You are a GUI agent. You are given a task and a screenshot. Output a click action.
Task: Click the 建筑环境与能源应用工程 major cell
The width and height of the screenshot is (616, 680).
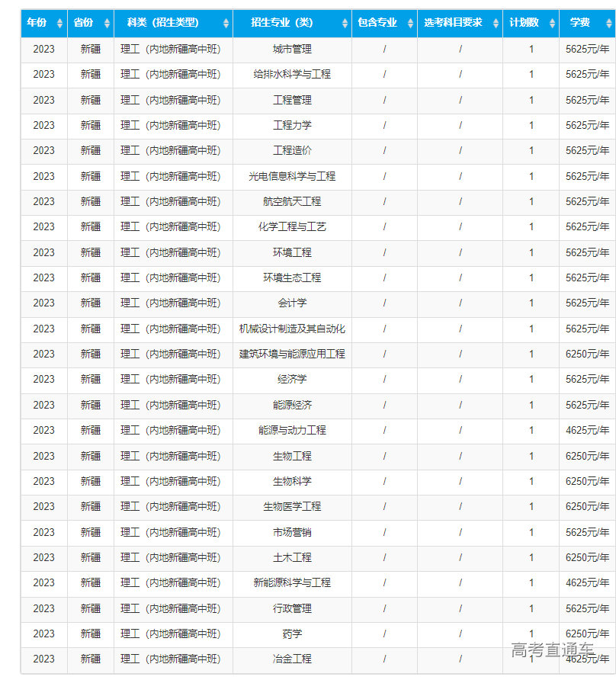292,354
